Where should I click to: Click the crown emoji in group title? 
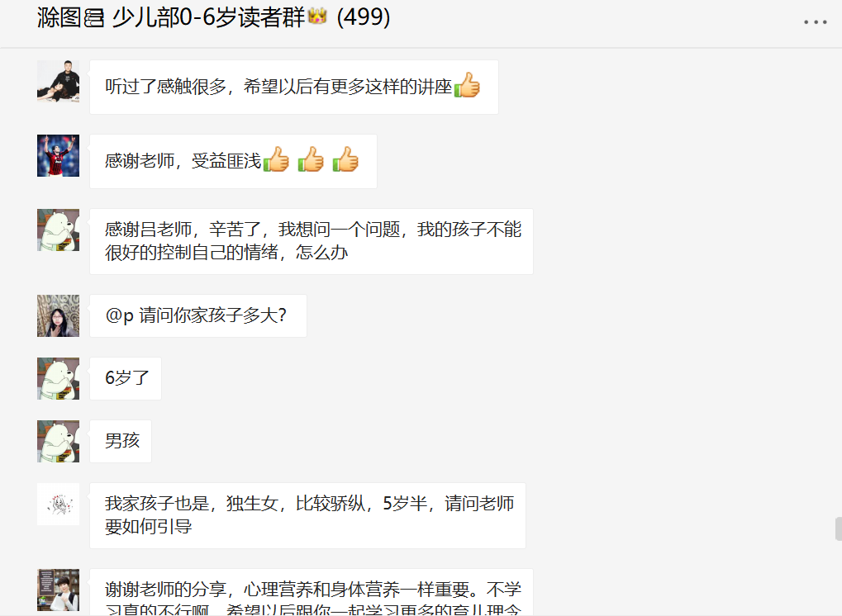[x=317, y=16]
